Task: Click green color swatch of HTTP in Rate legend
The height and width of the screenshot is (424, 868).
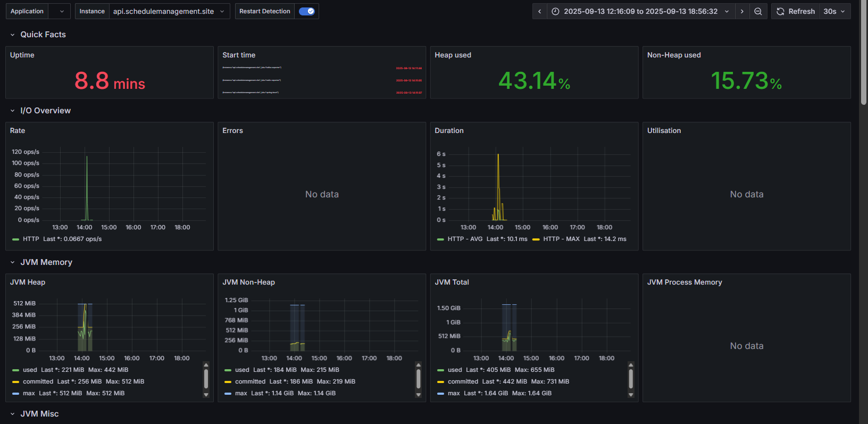Action: click(16, 239)
